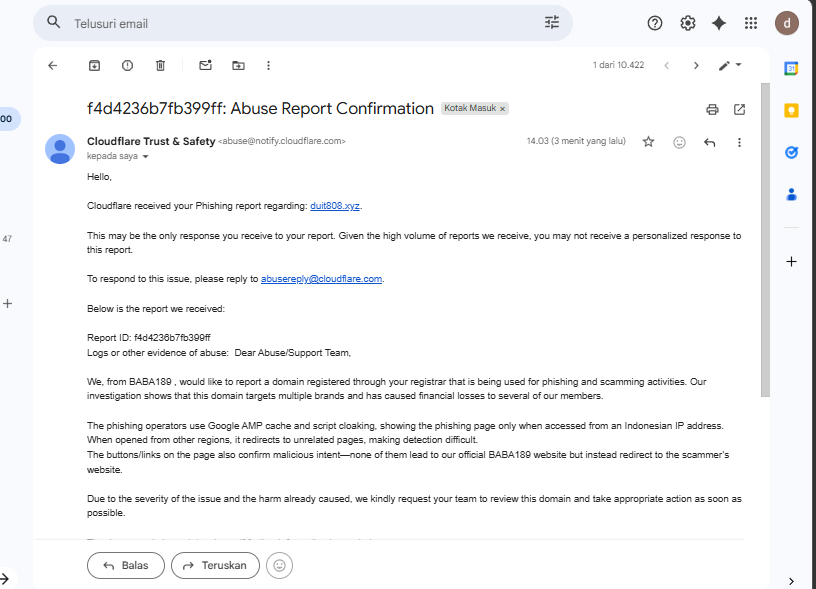
Task: Open Google apps grid
Action: pos(750,23)
